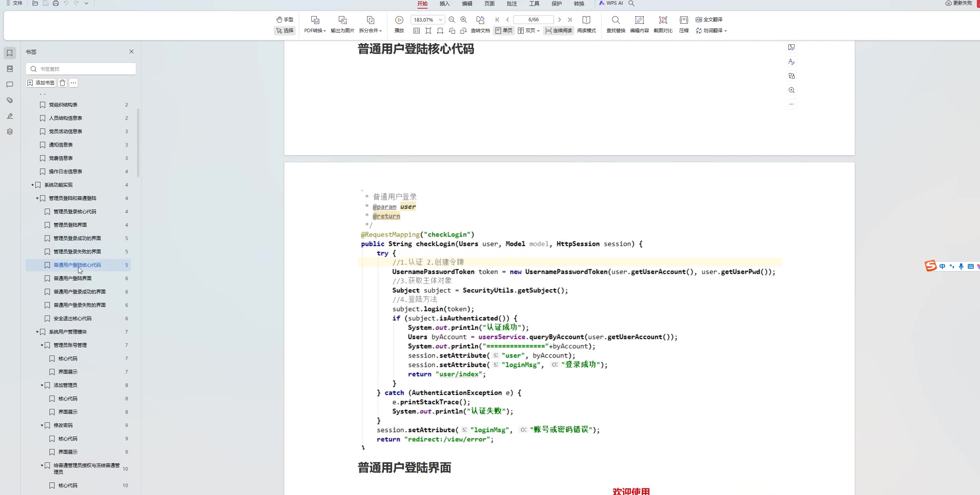Switch to Hand tool mode
980x495 pixels.
(x=285, y=19)
